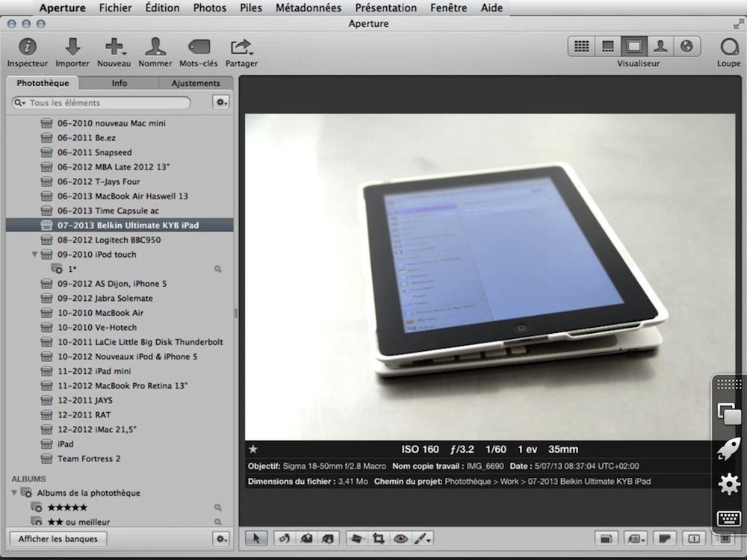Click the Tous les éléments search field
Image resolution: width=747 pixels, height=560 pixels.
click(102, 102)
